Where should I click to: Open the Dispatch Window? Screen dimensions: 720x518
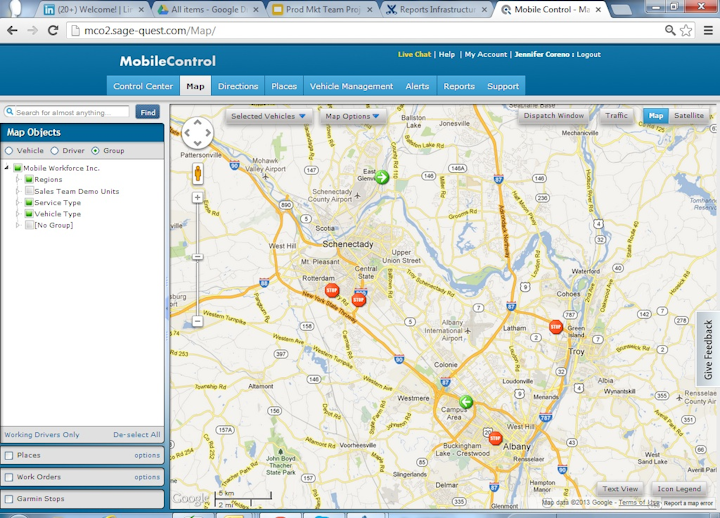554,116
